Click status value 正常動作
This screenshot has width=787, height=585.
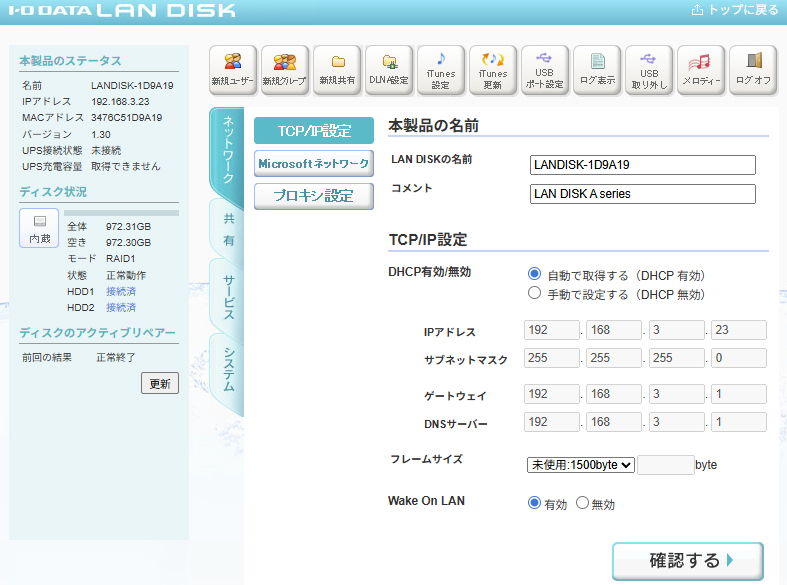click(126, 275)
